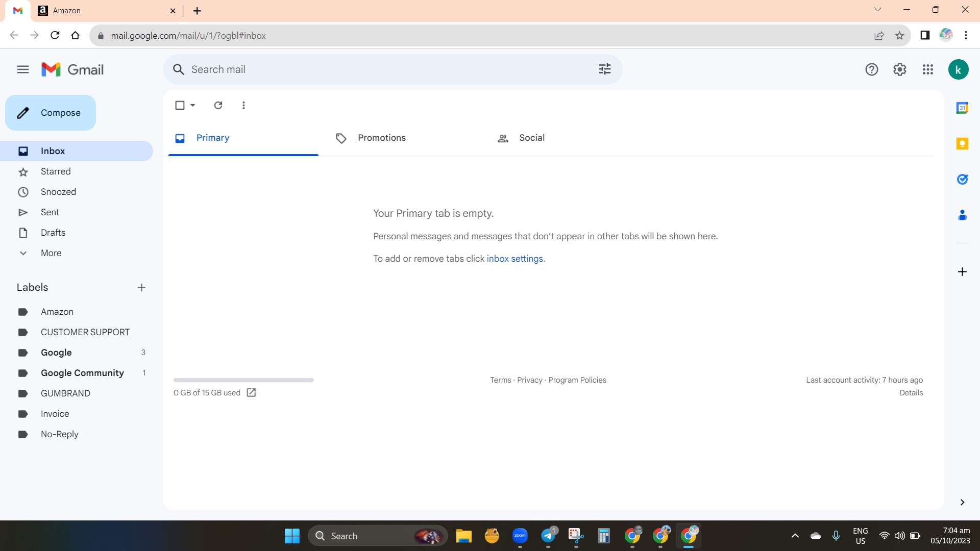Open the Program Policies link
This screenshot has width=980, height=551.
[577, 380]
